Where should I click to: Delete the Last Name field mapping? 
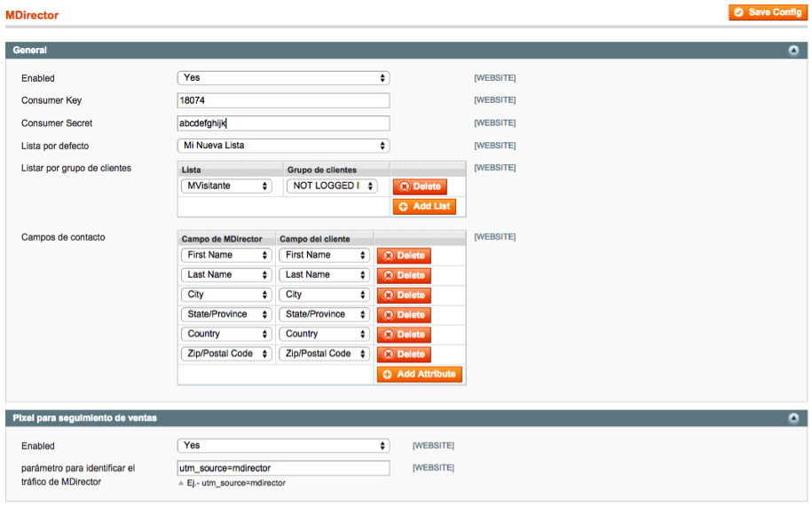point(404,275)
